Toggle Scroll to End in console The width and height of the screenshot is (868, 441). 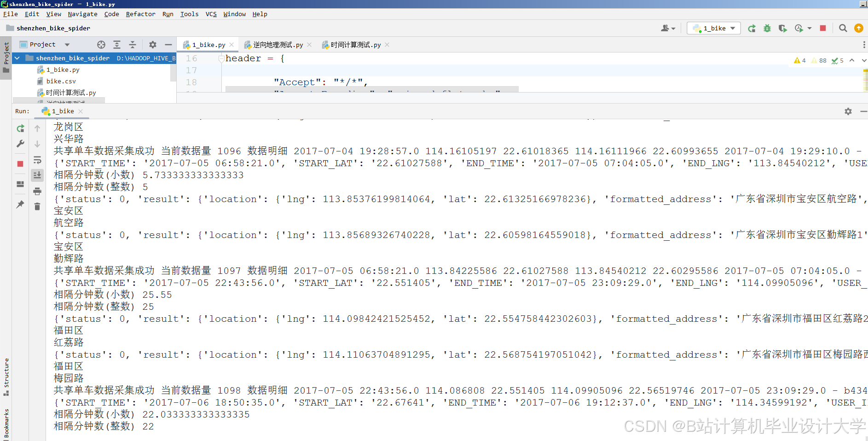click(x=37, y=175)
